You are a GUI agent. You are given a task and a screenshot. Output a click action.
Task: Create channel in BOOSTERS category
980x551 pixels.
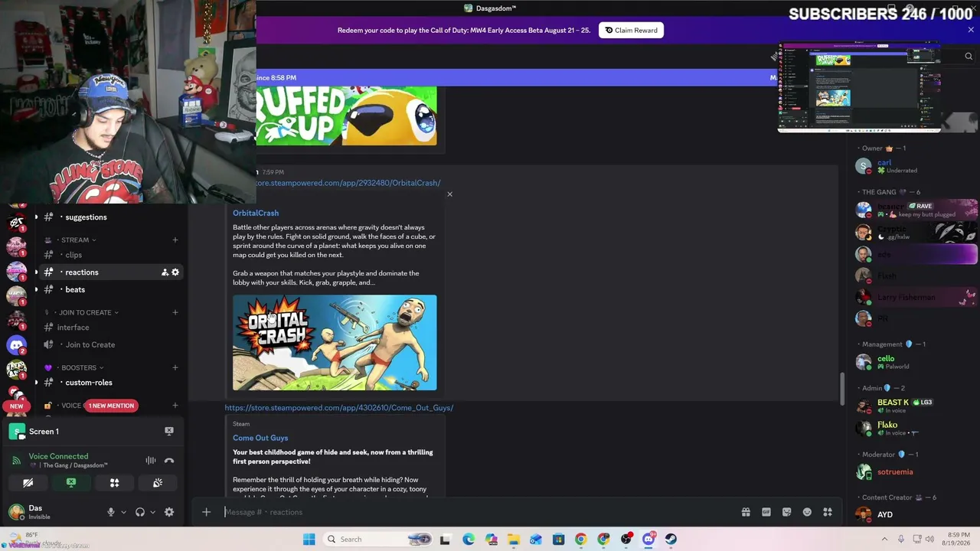pos(175,367)
